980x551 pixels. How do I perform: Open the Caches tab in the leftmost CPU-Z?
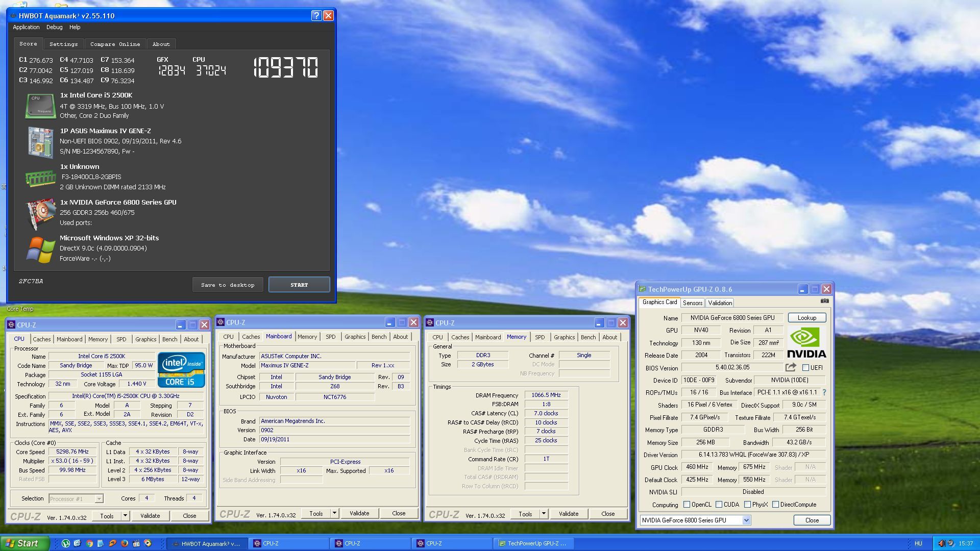click(42, 339)
